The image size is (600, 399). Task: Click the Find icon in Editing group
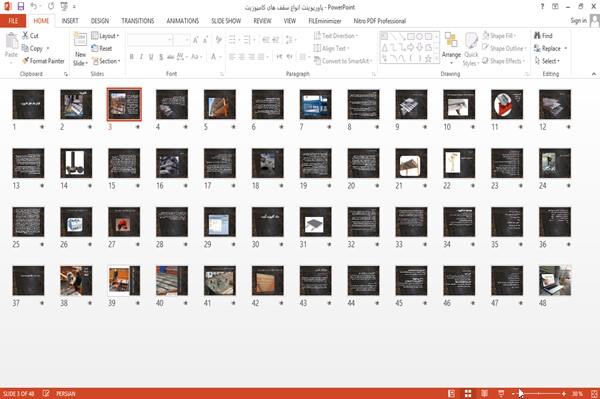coord(543,36)
